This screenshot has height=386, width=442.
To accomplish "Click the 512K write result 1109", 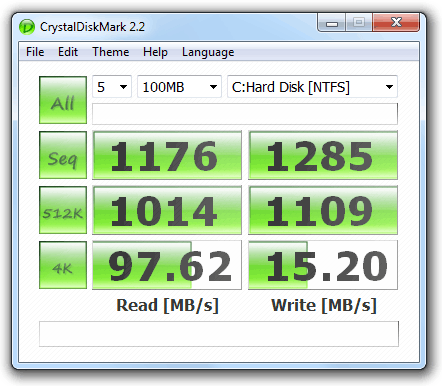I will point(323,210).
